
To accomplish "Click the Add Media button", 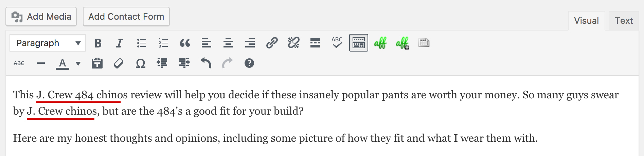I will (41, 17).
